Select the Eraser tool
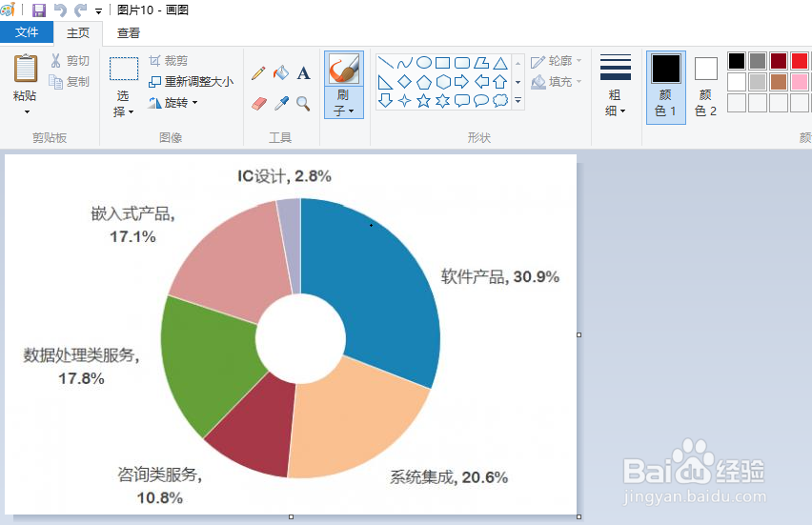The image size is (812, 525). click(x=259, y=104)
